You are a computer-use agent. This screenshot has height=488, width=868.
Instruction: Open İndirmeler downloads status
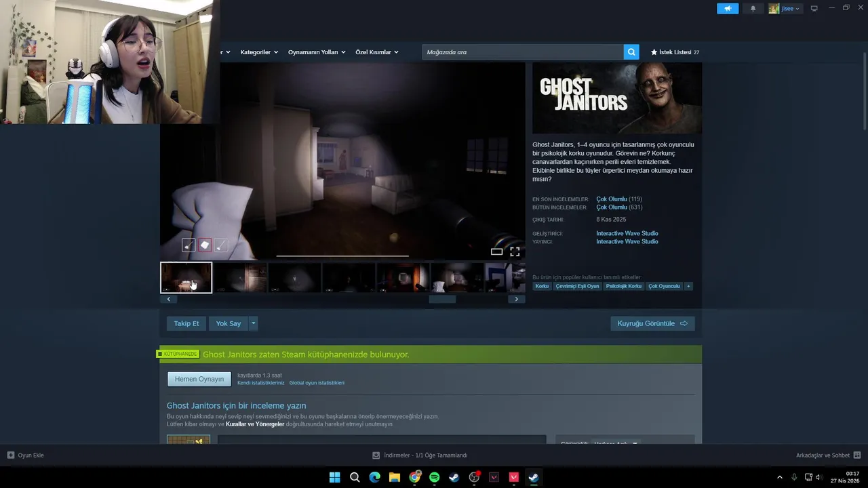point(420,455)
